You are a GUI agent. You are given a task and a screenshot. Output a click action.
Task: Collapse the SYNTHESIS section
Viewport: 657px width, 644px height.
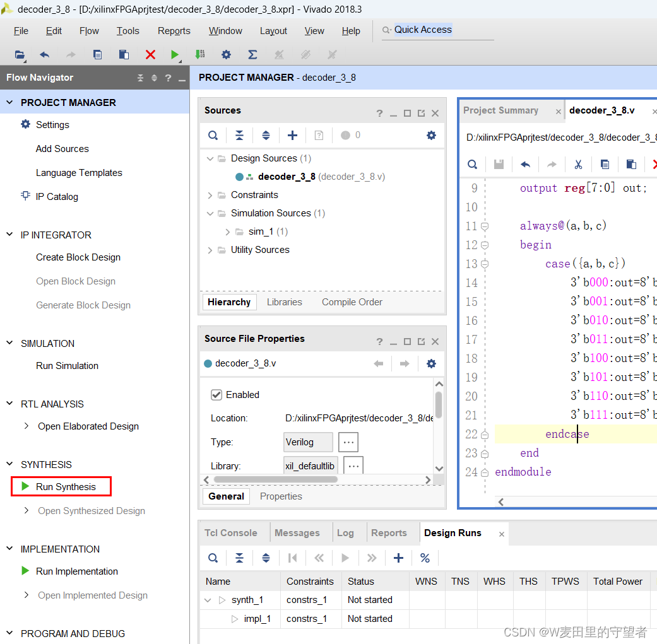(9, 464)
